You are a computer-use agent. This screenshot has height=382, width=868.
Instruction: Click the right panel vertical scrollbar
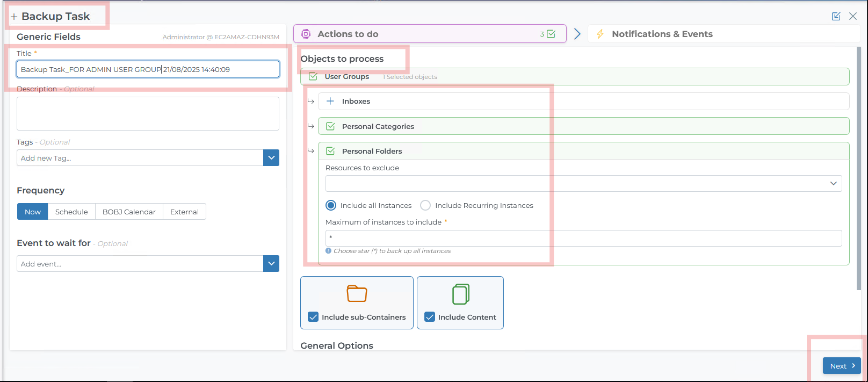pyautogui.click(x=858, y=168)
